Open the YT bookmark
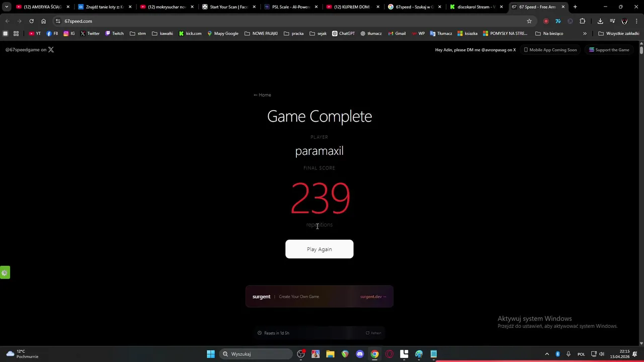This screenshot has height=362, width=644. coord(35,34)
